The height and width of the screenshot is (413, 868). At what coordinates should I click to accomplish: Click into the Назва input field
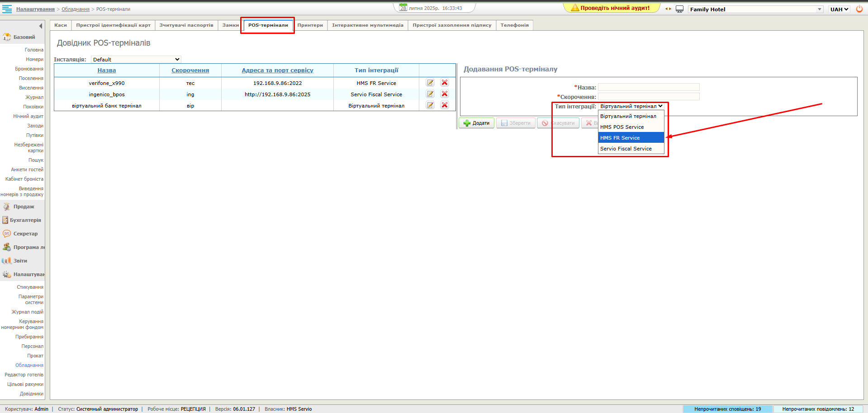648,87
